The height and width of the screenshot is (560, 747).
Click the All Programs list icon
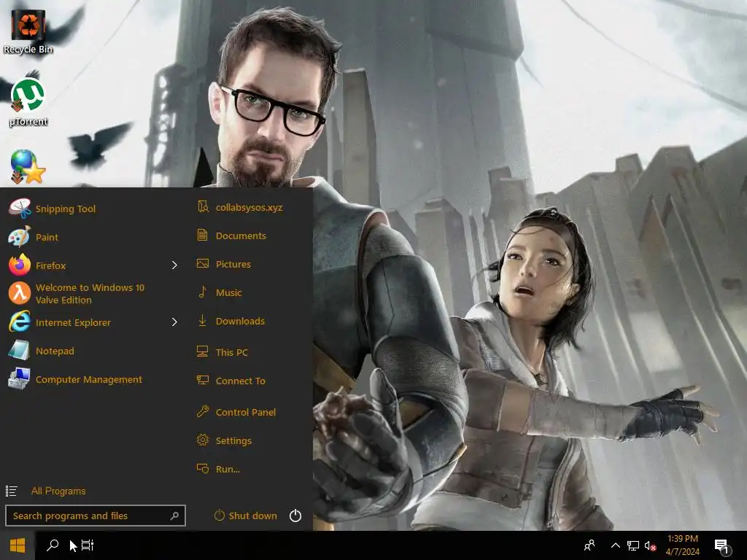[x=12, y=491]
